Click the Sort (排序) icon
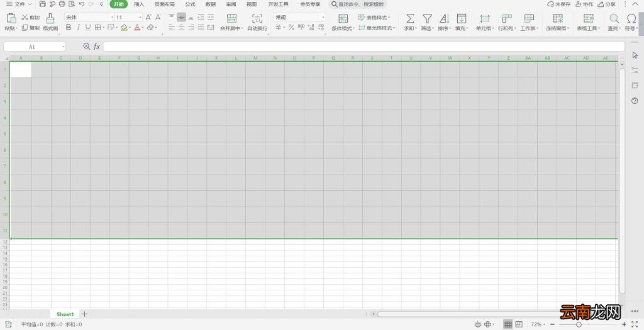This screenshot has width=644, height=330. click(444, 18)
